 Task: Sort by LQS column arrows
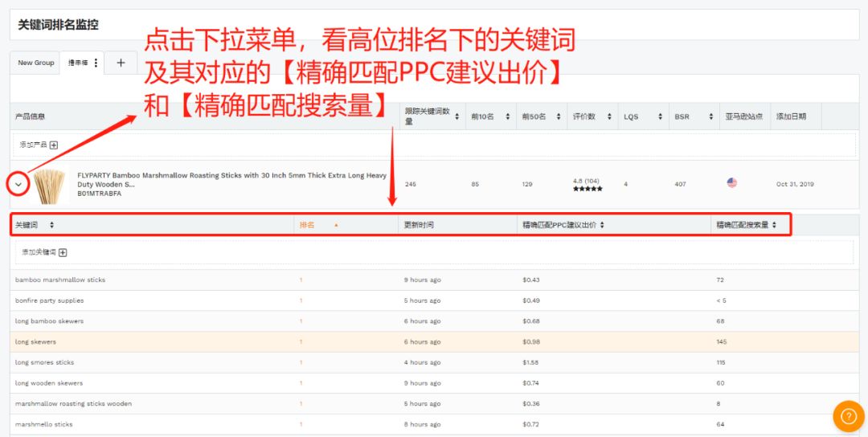click(x=659, y=116)
